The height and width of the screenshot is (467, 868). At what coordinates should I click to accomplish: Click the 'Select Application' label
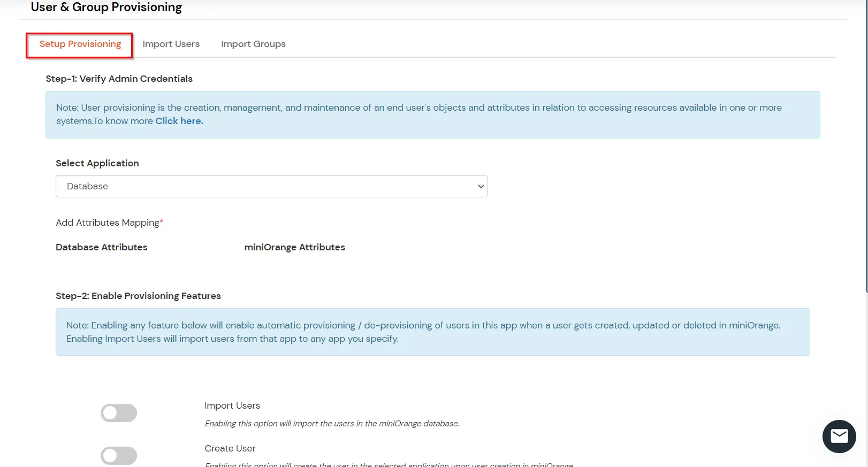(x=97, y=163)
